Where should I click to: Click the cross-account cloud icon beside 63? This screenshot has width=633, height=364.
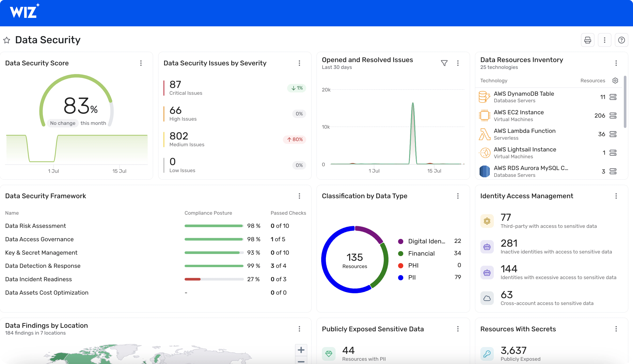pos(487,298)
